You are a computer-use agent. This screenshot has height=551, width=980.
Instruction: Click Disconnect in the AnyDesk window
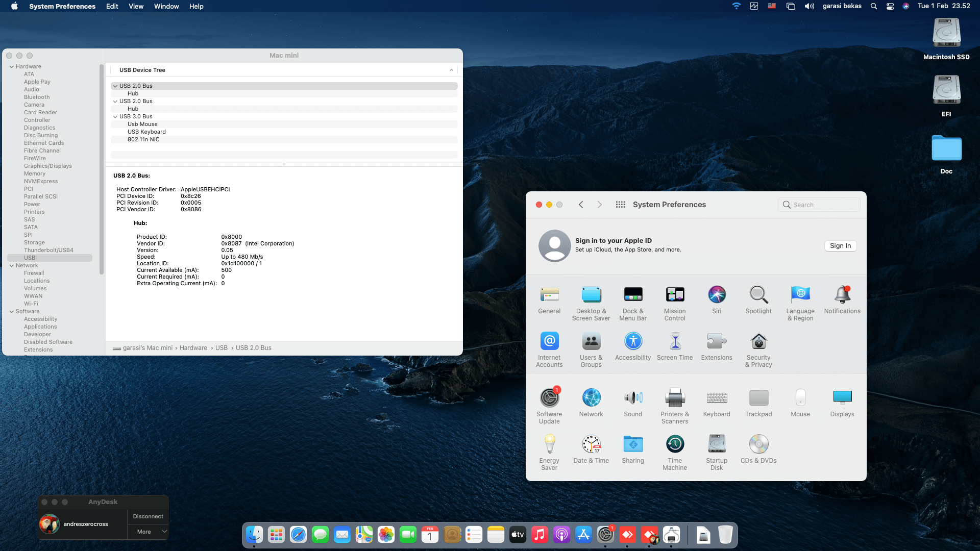tap(148, 516)
